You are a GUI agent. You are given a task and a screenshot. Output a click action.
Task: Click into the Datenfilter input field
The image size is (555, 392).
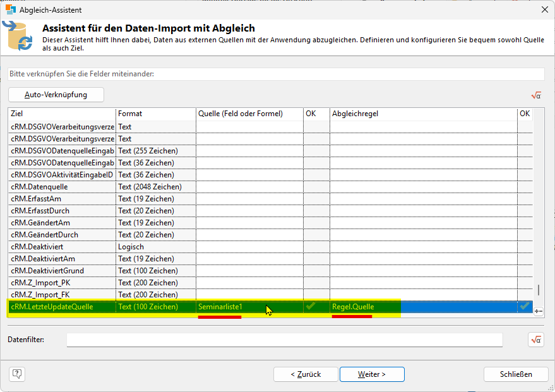coord(284,340)
